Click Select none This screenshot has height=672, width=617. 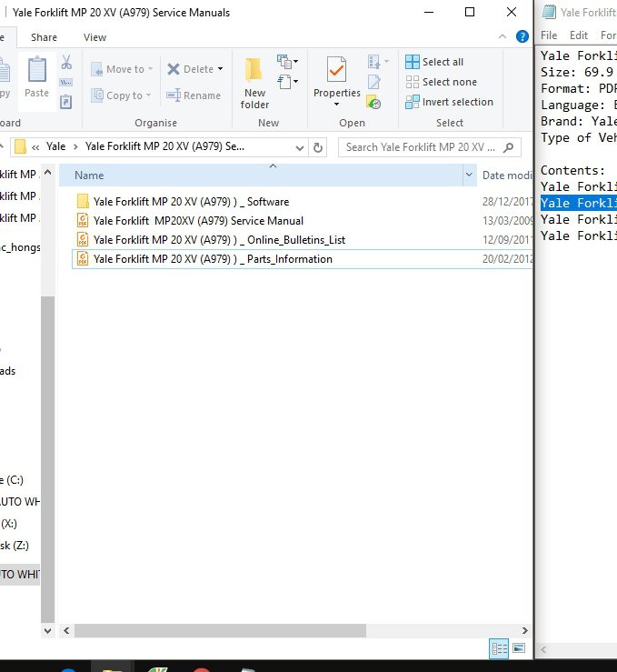pyautogui.click(x=441, y=82)
